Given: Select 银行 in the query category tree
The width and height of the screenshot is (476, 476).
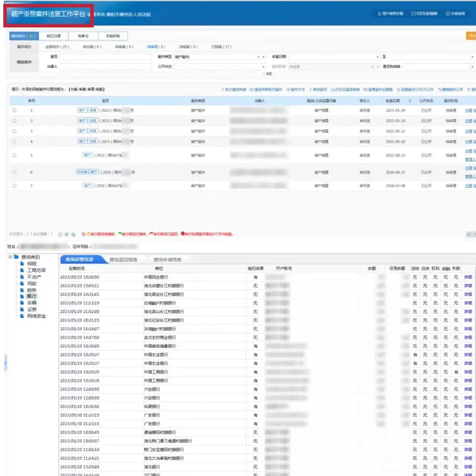Looking at the screenshot, I should pos(32,296).
